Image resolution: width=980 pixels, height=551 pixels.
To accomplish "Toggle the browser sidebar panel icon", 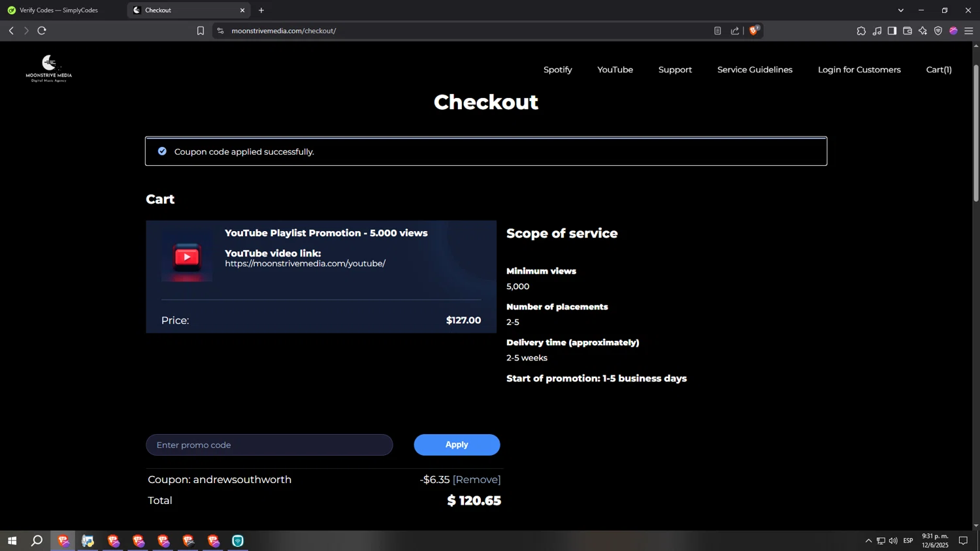I will click(892, 31).
